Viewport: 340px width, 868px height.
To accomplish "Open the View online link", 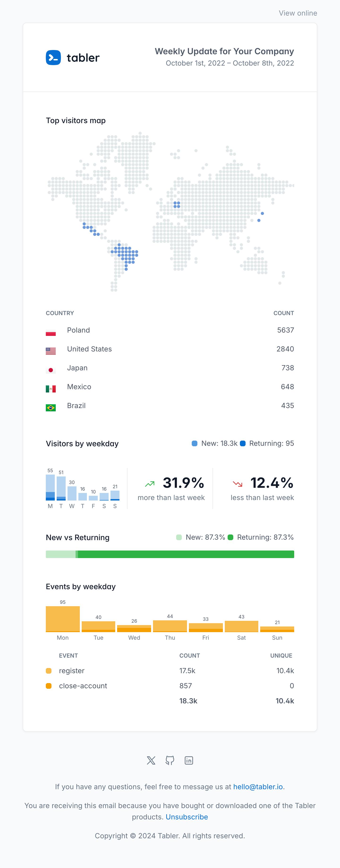I will pyautogui.click(x=297, y=13).
